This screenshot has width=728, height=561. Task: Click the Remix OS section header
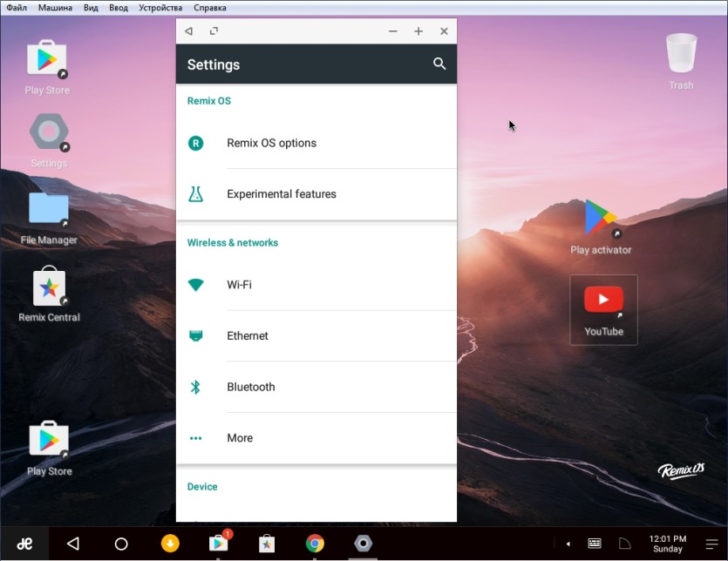click(x=209, y=101)
